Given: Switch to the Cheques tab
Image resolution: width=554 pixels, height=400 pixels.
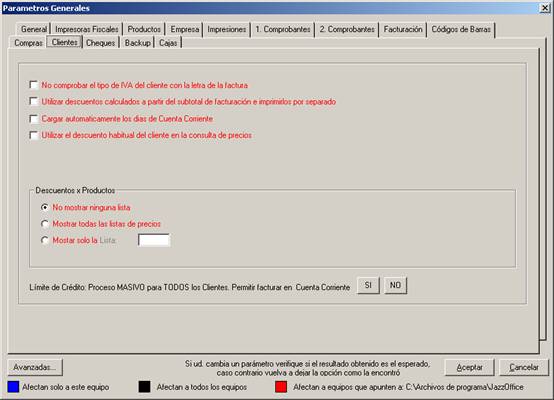Looking at the screenshot, I should point(101,43).
